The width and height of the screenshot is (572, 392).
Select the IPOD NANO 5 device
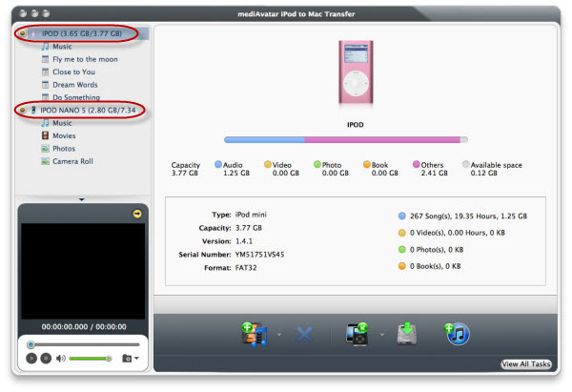pos(88,111)
